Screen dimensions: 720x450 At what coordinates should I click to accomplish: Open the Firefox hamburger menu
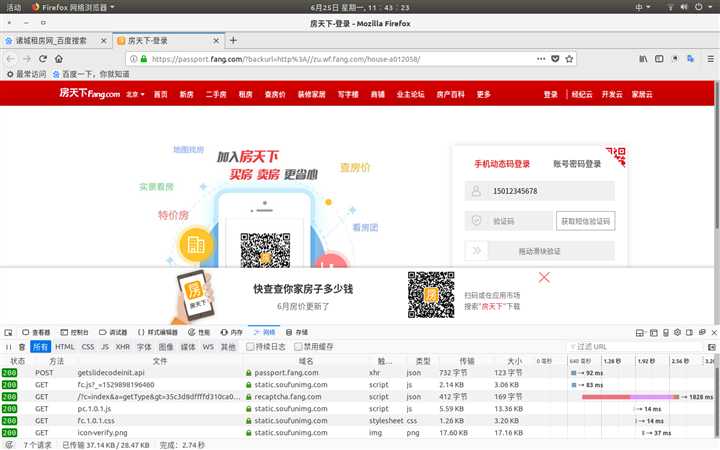(710, 59)
